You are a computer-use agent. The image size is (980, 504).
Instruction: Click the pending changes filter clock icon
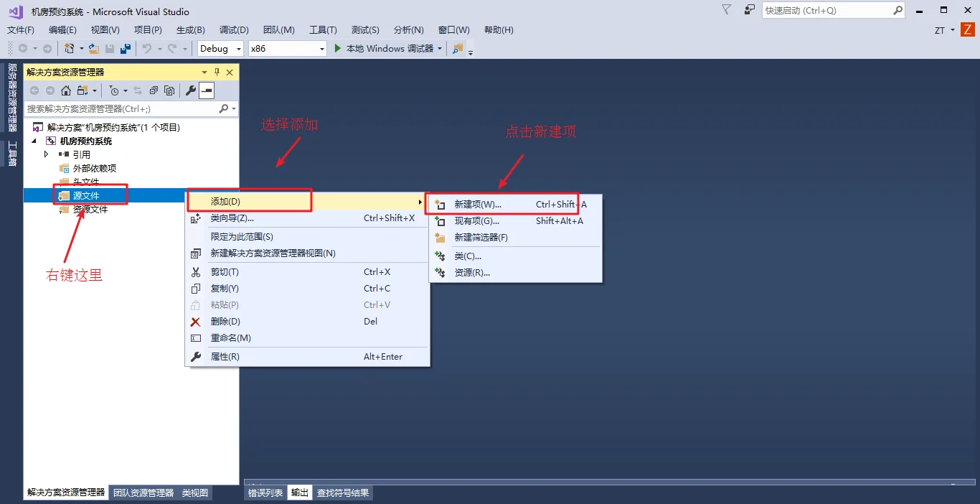[x=114, y=90]
